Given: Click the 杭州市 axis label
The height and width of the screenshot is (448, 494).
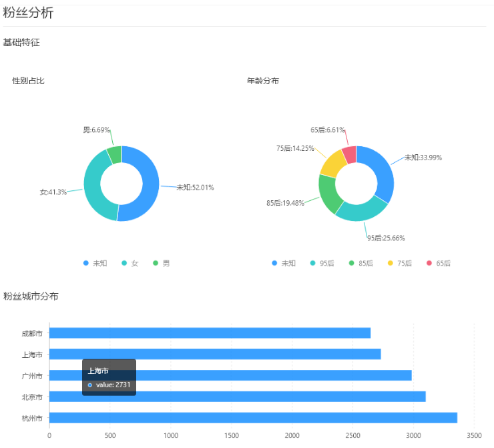Looking at the screenshot, I should [32, 418].
